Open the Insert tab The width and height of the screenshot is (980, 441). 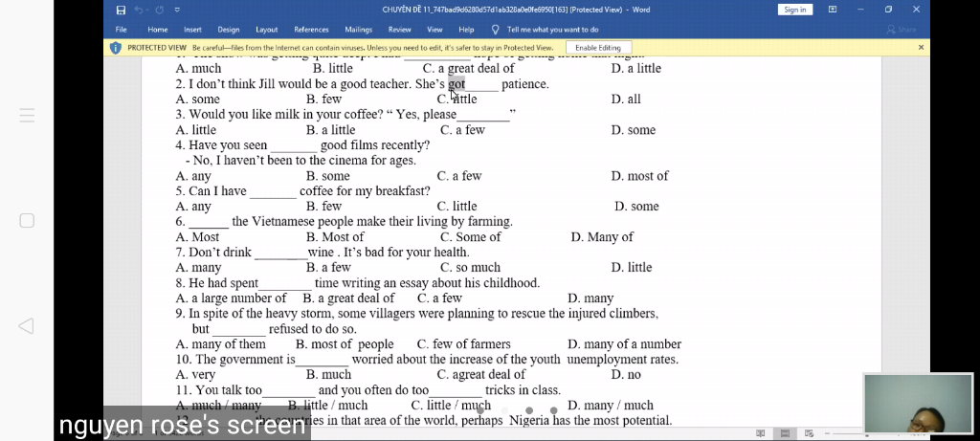point(192,30)
